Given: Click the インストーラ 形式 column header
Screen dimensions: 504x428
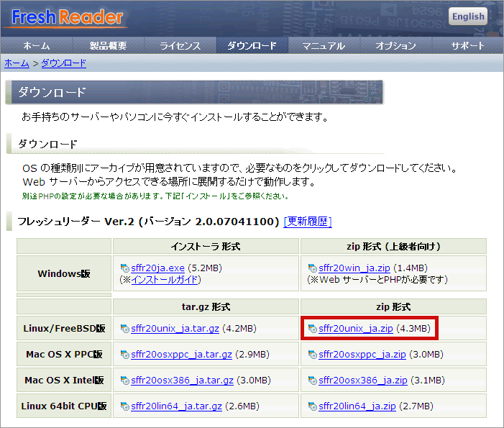Looking at the screenshot, I should point(206,247).
